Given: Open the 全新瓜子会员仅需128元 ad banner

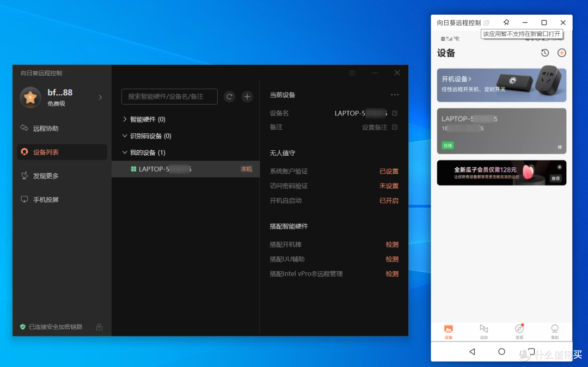Looking at the screenshot, I should pos(501,173).
